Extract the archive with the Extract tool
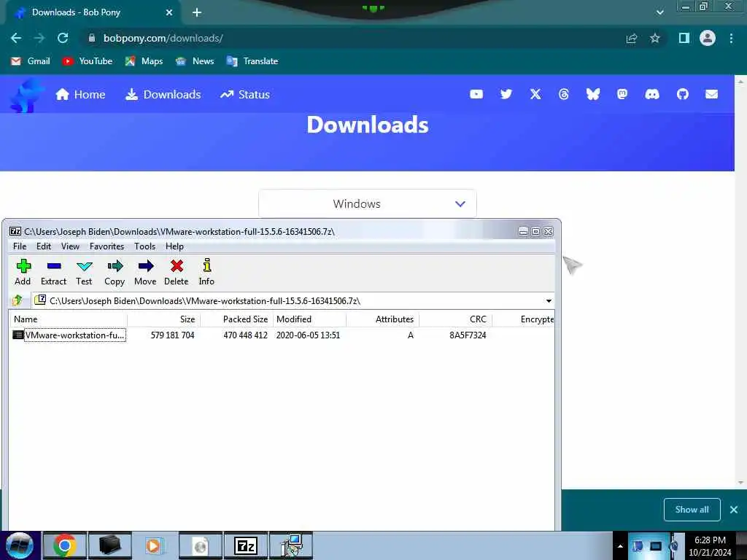747x560 pixels. click(x=53, y=272)
